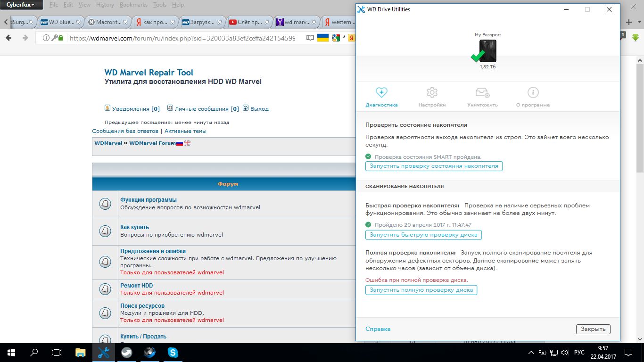Open the File menu
Screen dimensions: 644x362
[54, 5]
